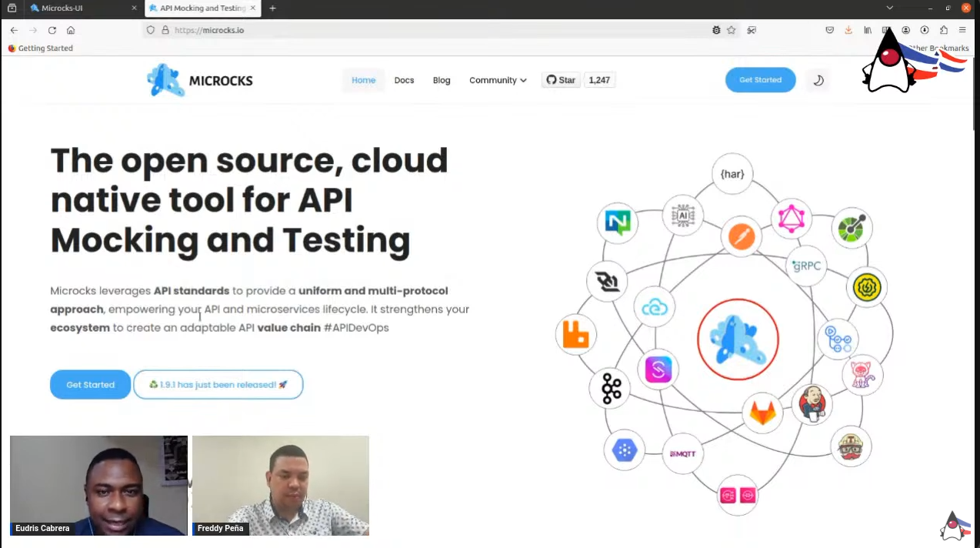980x548 pixels.
Task: Click the MQTT icon in the diagram
Action: coord(683,453)
